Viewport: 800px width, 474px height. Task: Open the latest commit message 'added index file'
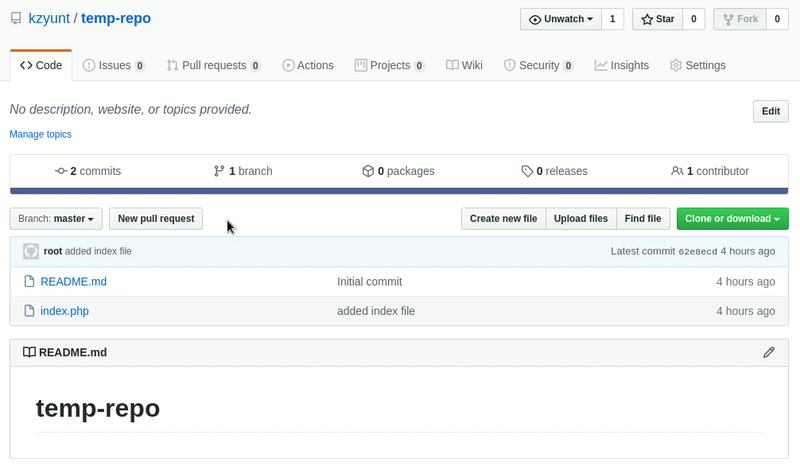pos(98,251)
